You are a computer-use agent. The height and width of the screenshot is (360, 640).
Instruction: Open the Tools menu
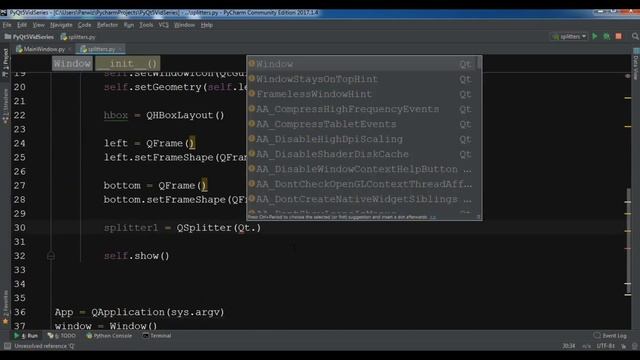(146, 25)
